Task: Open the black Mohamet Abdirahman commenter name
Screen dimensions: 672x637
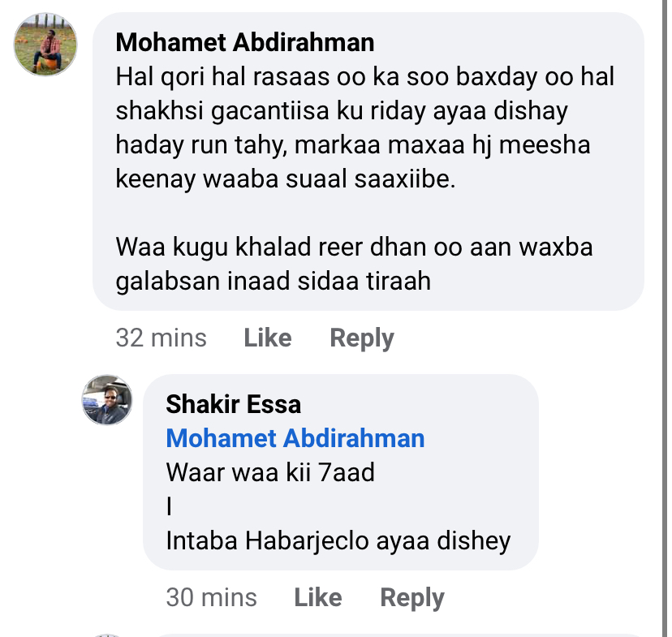Action: pyautogui.click(x=245, y=42)
